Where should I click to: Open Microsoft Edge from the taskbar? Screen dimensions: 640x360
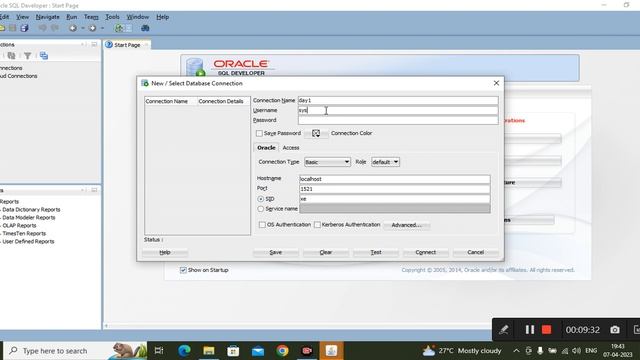point(184,351)
